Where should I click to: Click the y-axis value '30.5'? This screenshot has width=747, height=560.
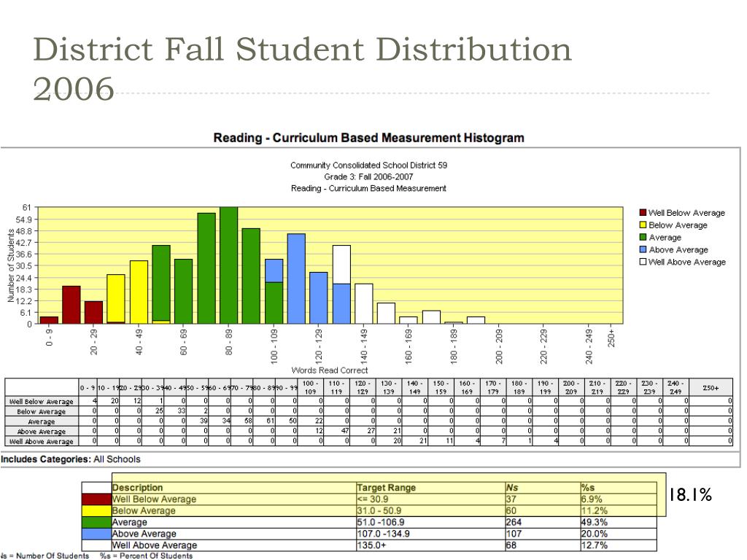coord(24,265)
